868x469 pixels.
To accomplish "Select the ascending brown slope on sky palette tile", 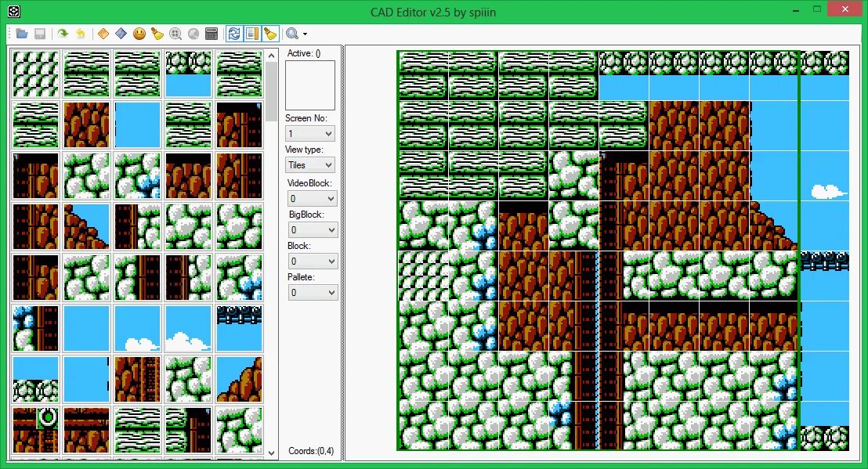I will [x=239, y=380].
